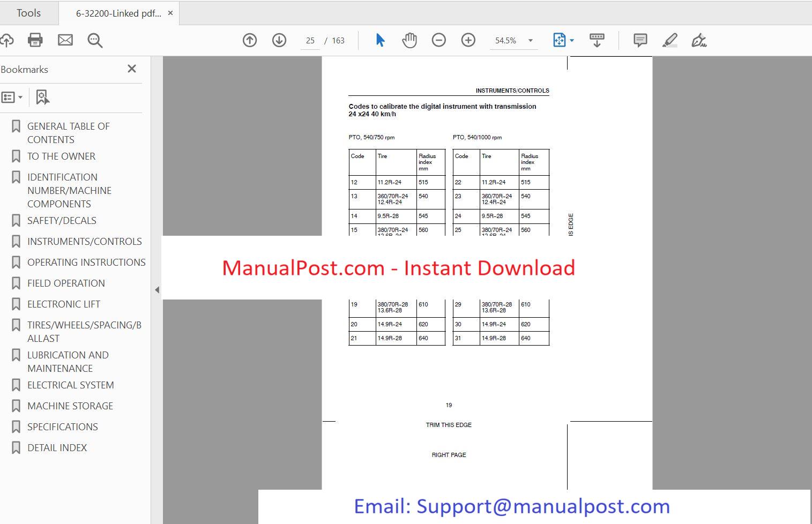Screen dimensions: 812x524
Task: Open the find text magnifier tool
Action: click(95, 41)
